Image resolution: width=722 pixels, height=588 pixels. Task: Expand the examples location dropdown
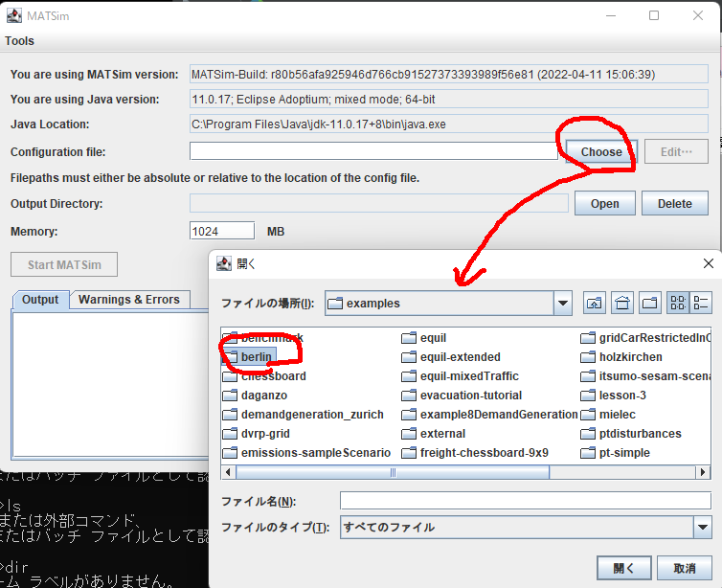click(562, 304)
